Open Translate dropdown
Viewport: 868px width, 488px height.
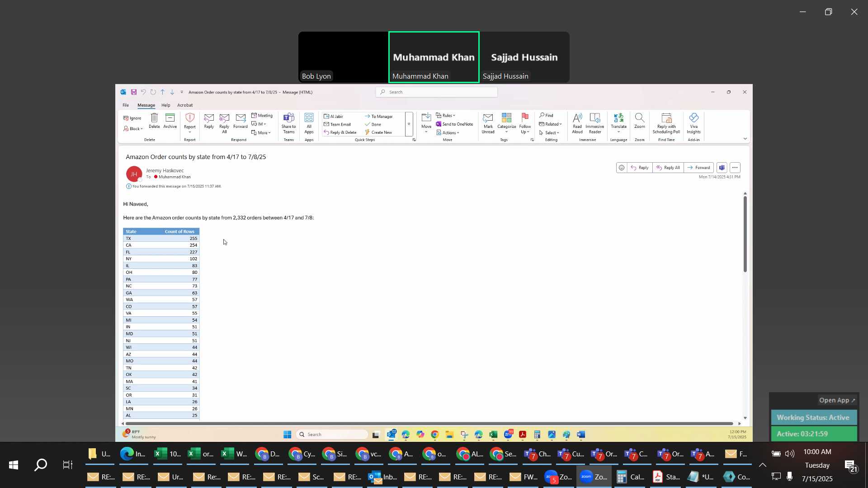[x=619, y=123]
